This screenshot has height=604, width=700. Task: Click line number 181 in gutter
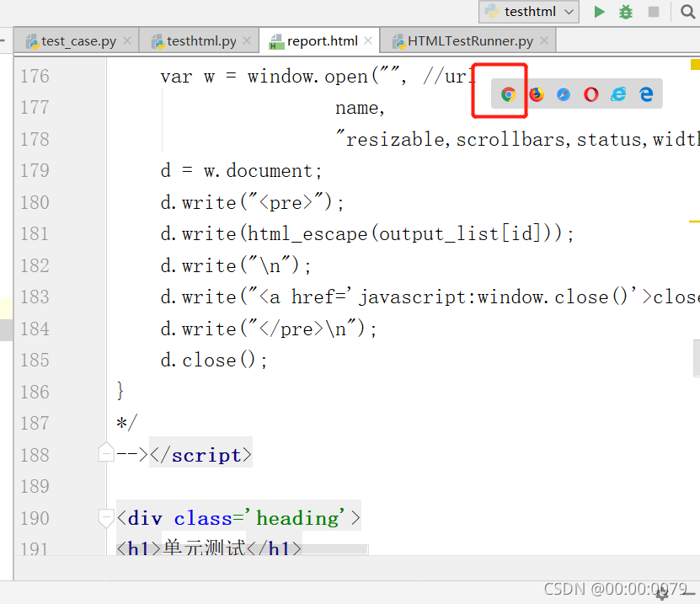35,234
